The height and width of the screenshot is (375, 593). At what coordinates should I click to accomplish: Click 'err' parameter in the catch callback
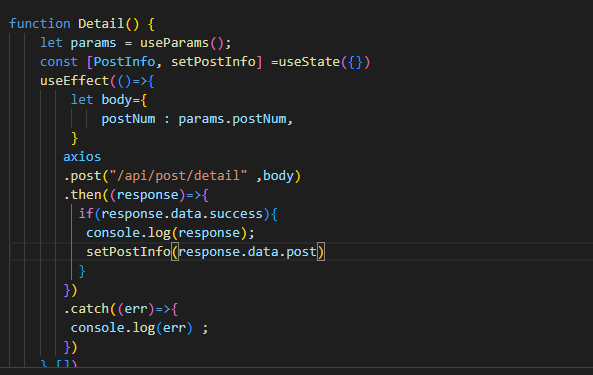pyautogui.click(x=136, y=309)
